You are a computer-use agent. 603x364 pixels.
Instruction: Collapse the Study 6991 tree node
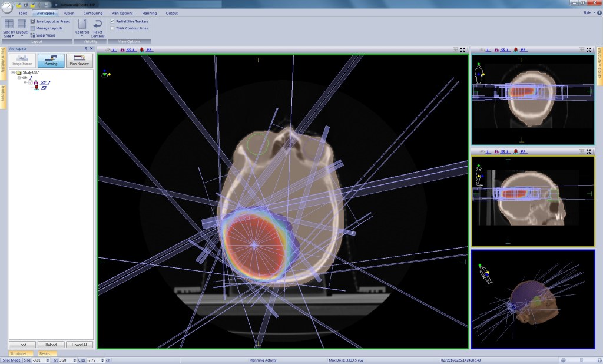click(x=12, y=72)
